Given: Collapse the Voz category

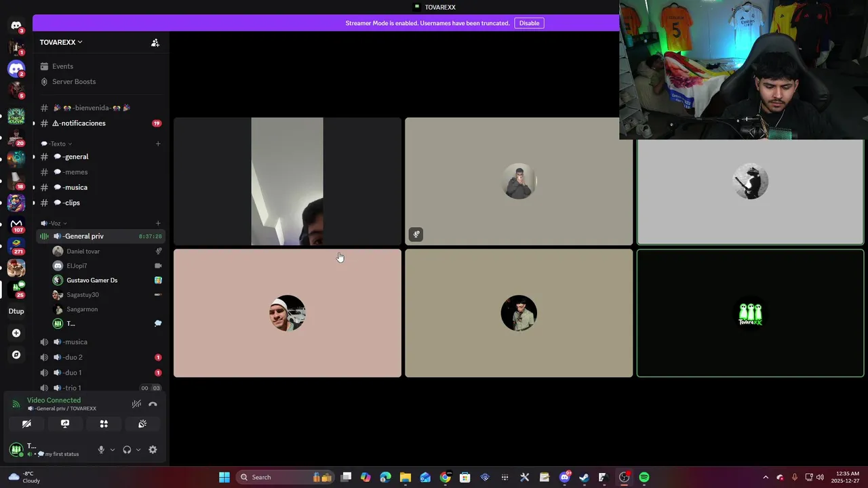Looking at the screenshot, I should pyautogui.click(x=54, y=223).
